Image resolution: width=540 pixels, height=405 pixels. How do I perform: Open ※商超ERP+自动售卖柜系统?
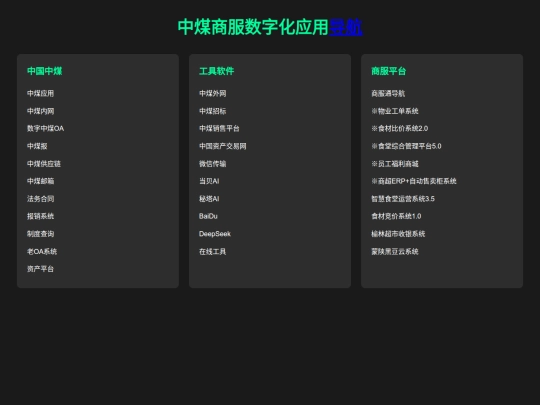tap(414, 181)
